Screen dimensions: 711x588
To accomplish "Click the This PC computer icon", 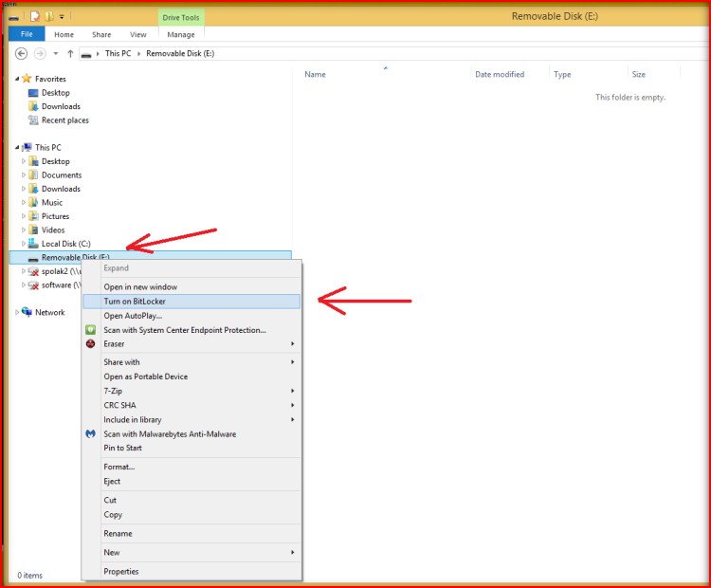I will click(x=27, y=147).
